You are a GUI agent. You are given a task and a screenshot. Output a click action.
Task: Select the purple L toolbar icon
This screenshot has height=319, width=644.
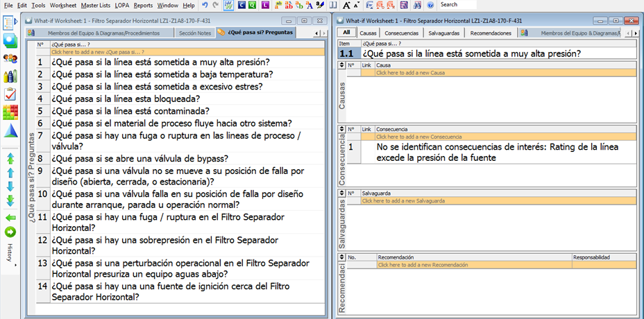tap(266, 6)
